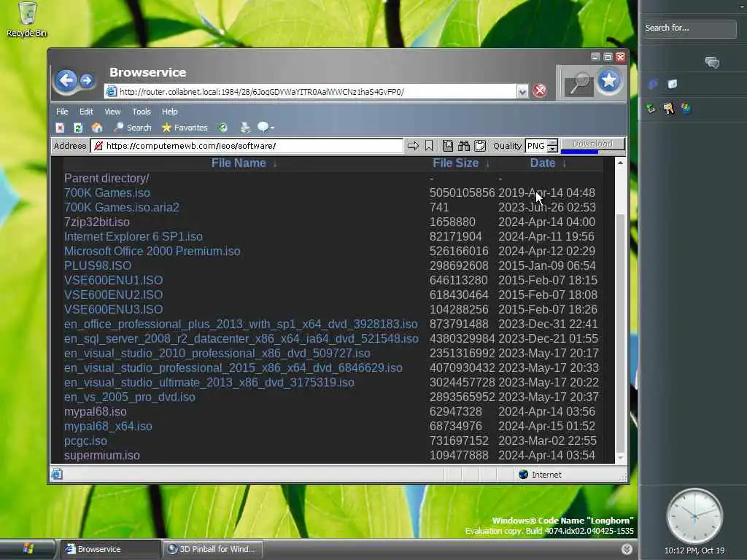Open Recycle Bin on desktop
This screenshot has height=560, width=747.
pos(27,20)
